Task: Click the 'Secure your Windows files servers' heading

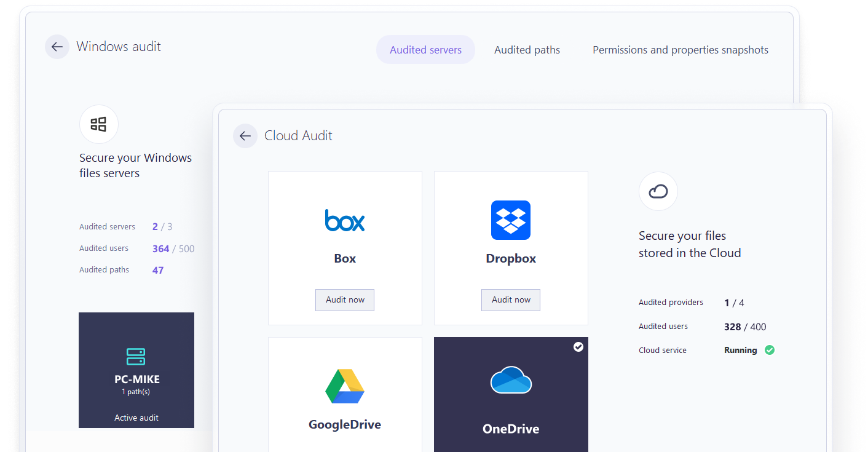Action: [136, 165]
